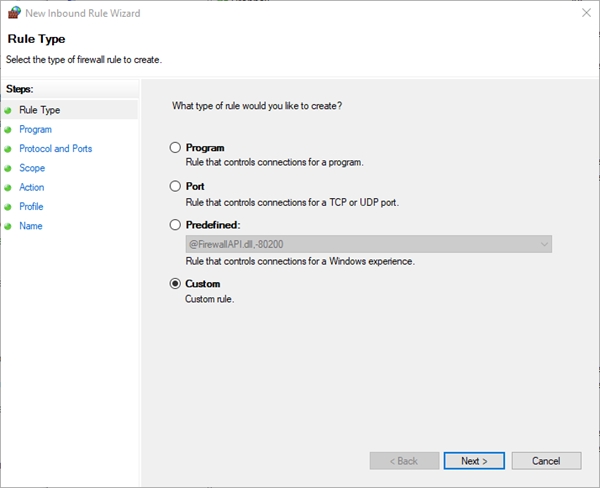Jump to the Scope step link
600x488 pixels.
(32, 168)
